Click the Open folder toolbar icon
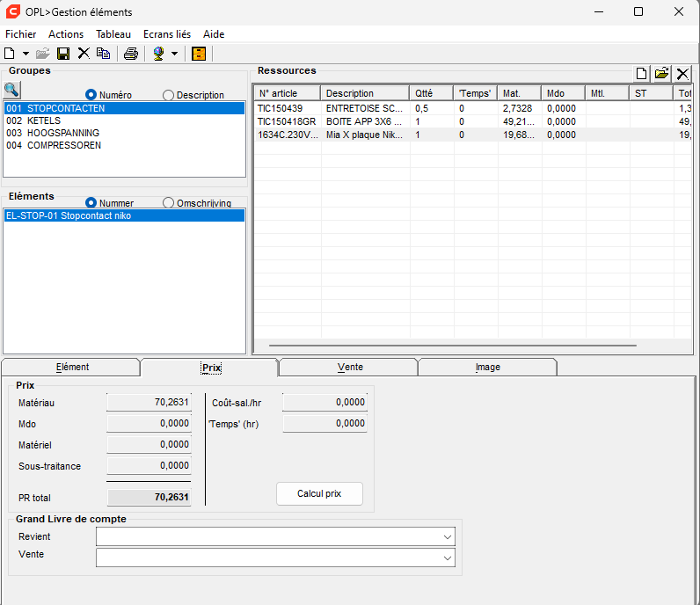 click(42, 54)
